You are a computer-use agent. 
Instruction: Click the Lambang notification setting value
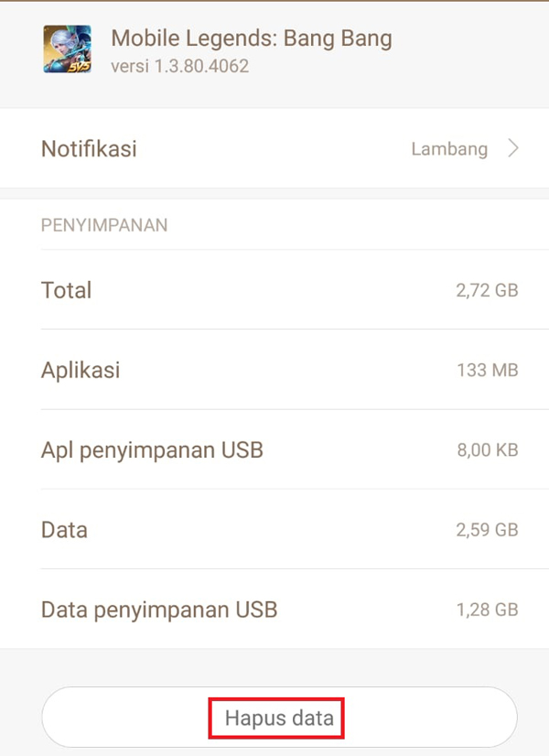[449, 149]
